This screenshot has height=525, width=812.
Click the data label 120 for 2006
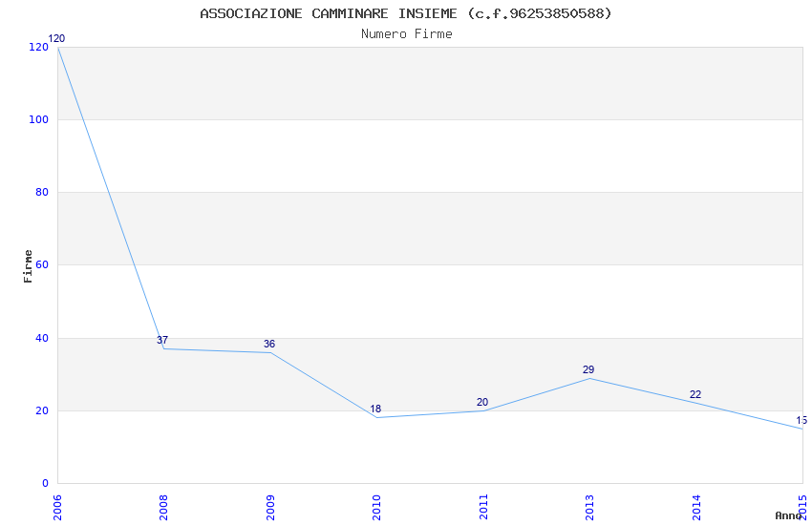(x=56, y=38)
